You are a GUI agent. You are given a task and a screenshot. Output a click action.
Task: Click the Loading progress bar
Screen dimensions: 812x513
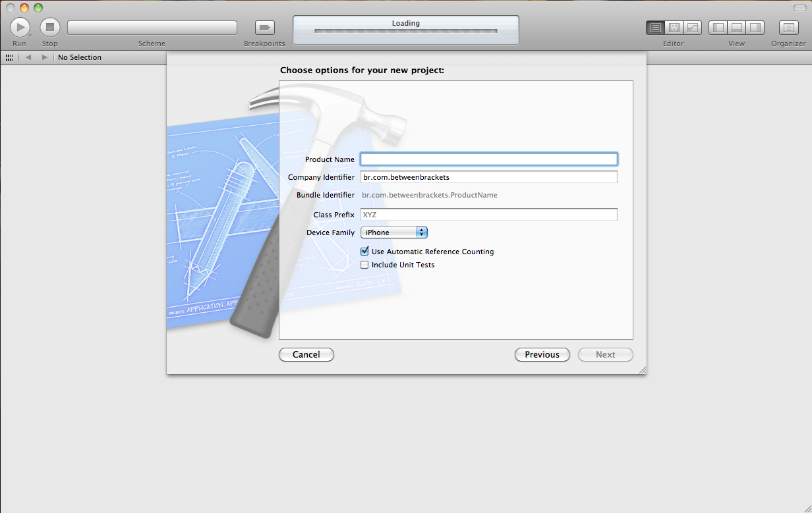tap(405, 30)
